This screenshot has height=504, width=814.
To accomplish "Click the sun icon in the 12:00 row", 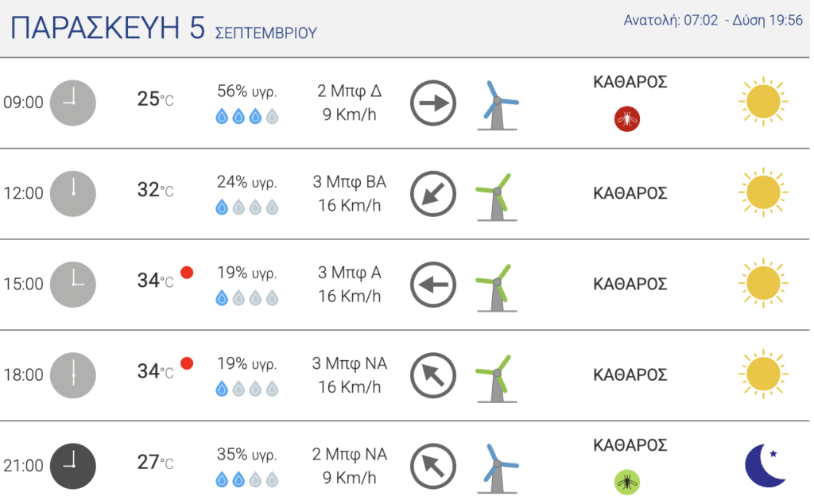I will pos(763,192).
